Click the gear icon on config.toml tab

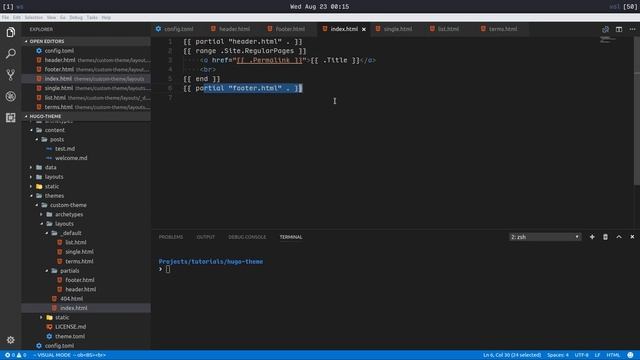click(x=158, y=29)
